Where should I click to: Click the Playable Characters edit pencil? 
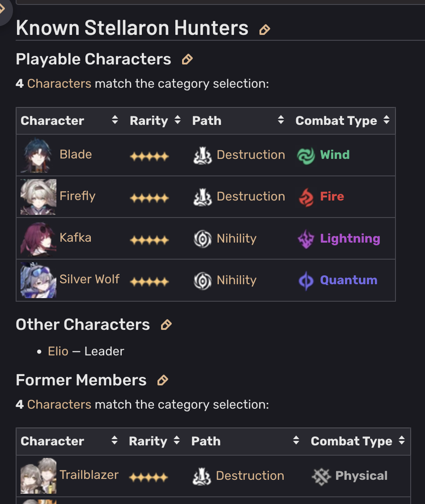tap(187, 60)
